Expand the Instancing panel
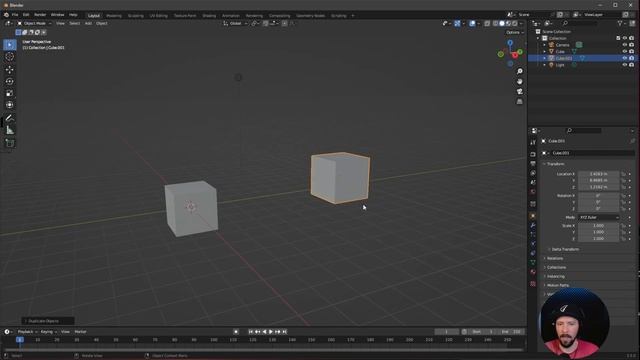 coord(556,276)
